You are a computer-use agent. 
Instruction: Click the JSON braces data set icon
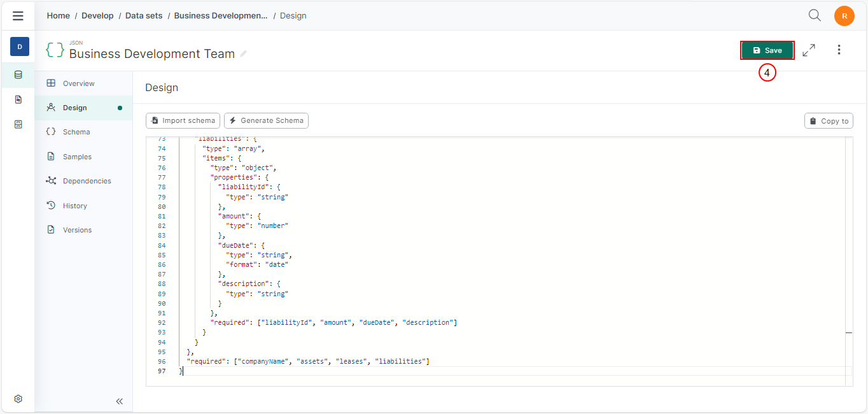pos(55,50)
